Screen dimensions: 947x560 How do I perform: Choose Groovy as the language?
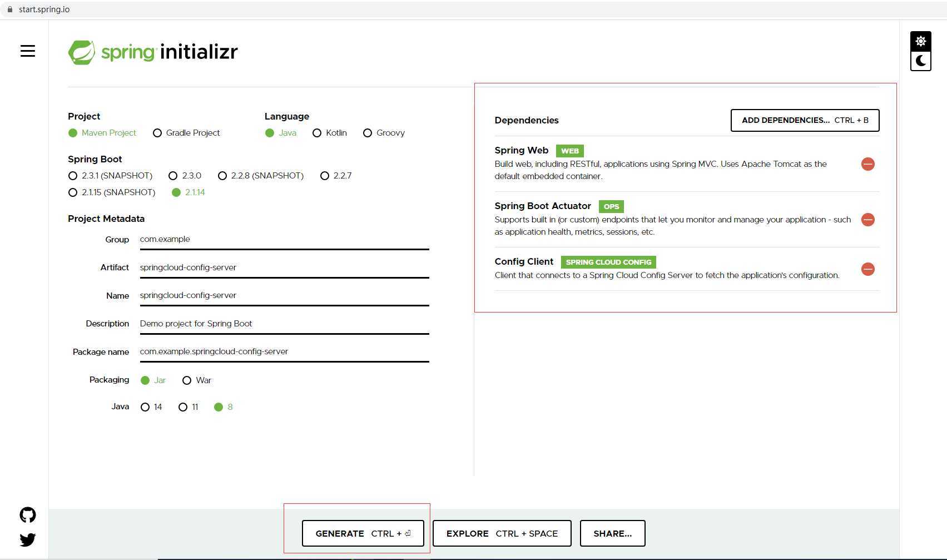384,133
